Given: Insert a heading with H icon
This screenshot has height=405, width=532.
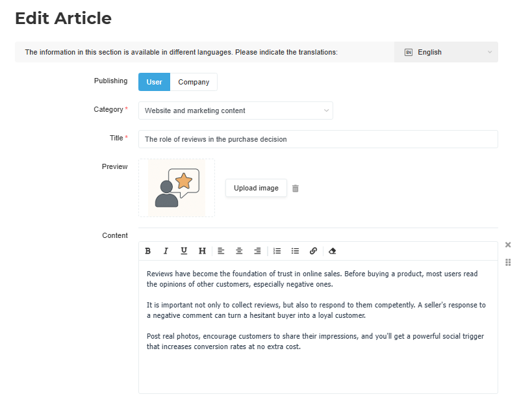Looking at the screenshot, I should [x=202, y=251].
